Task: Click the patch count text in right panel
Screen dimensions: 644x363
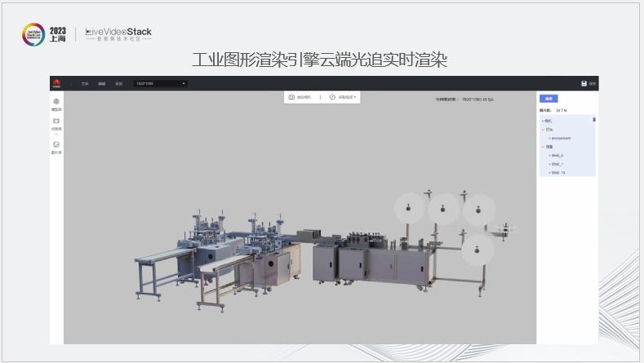Action: click(553, 110)
